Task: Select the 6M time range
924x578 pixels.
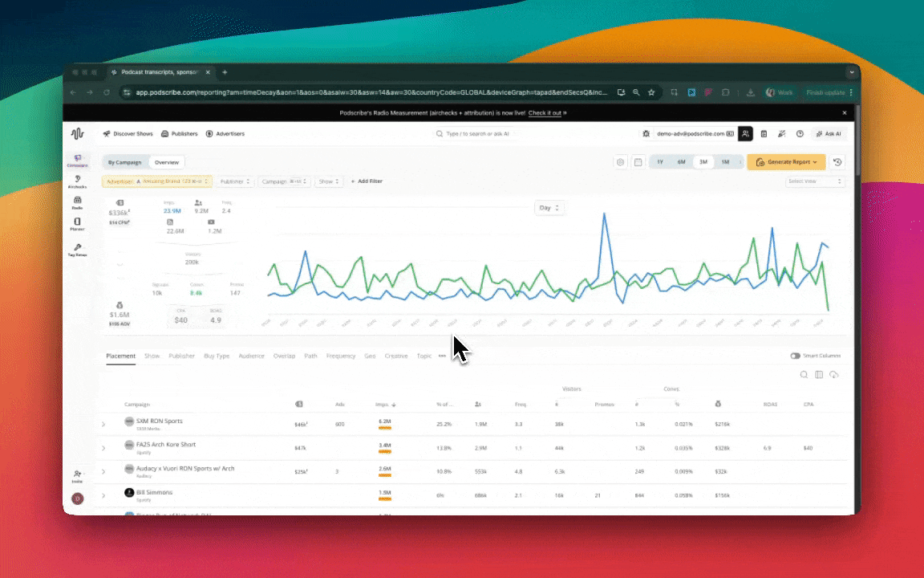Action: pyautogui.click(x=681, y=162)
